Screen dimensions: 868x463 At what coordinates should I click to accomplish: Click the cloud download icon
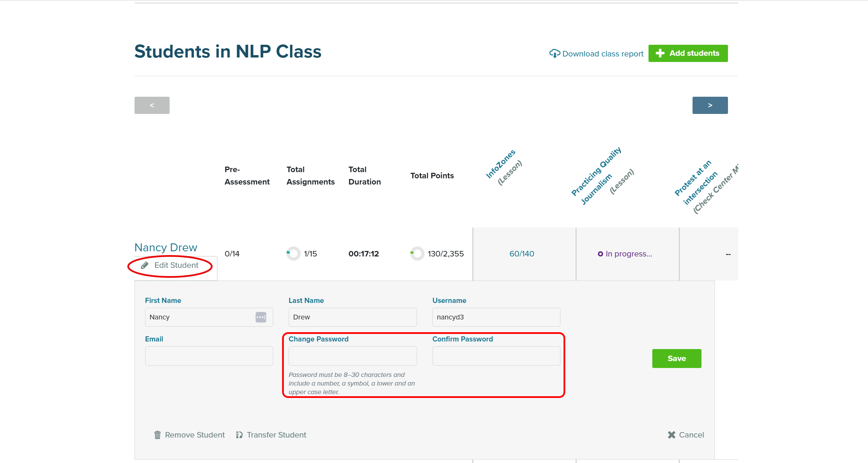[x=555, y=53]
